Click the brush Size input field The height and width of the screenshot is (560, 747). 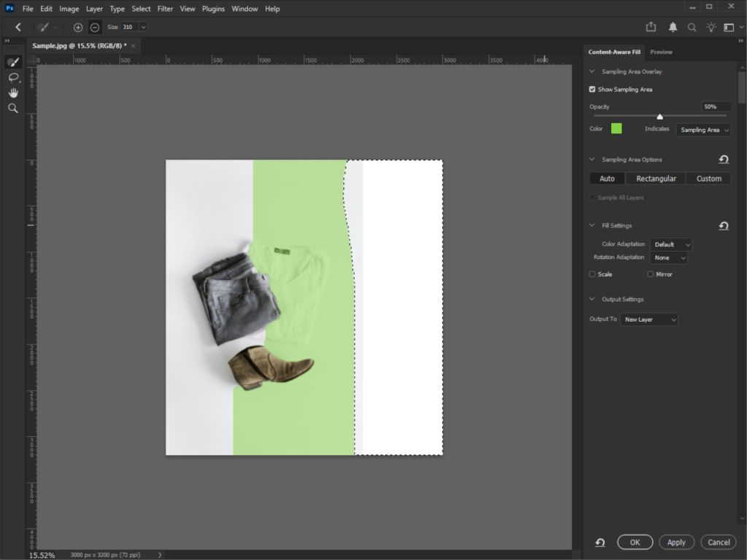(x=130, y=27)
